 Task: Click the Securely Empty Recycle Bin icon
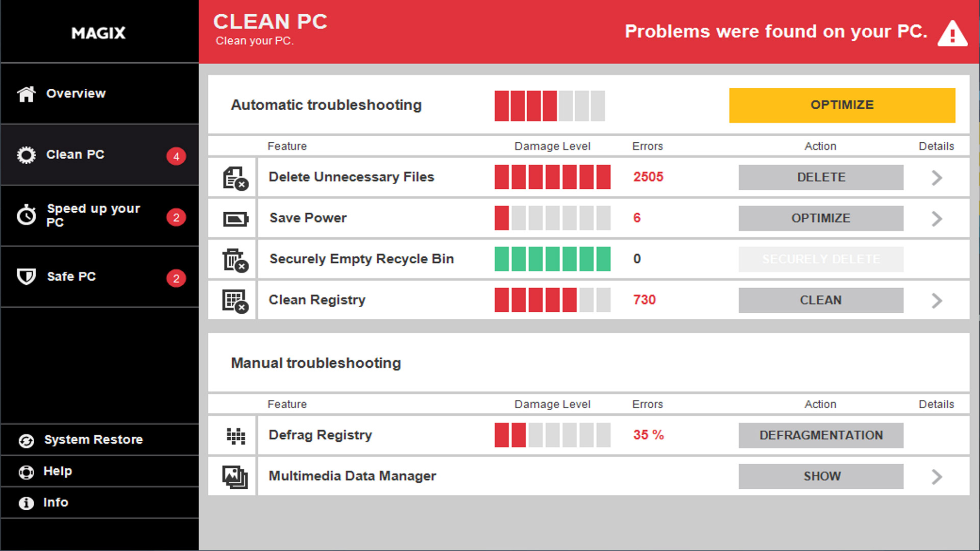tap(235, 260)
